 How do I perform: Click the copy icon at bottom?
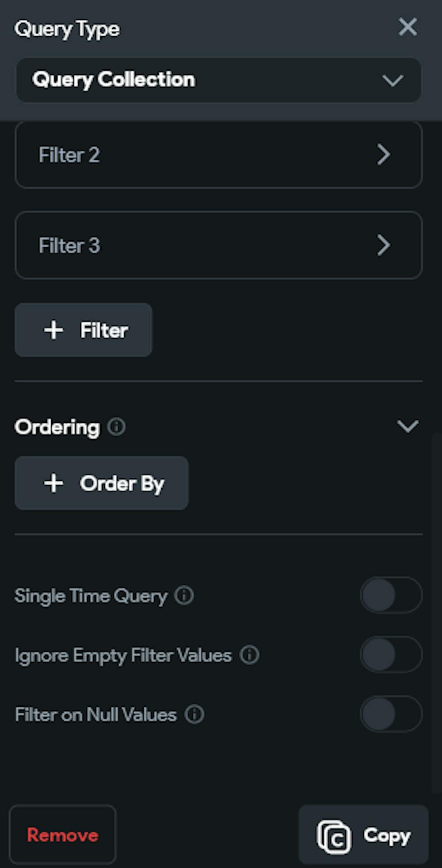pos(334,837)
